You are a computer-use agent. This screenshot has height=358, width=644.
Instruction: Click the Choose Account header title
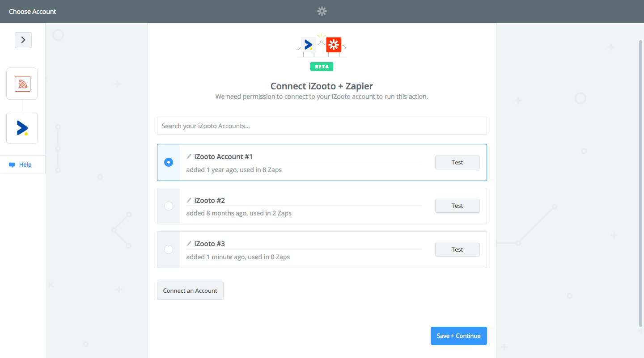[33, 12]
